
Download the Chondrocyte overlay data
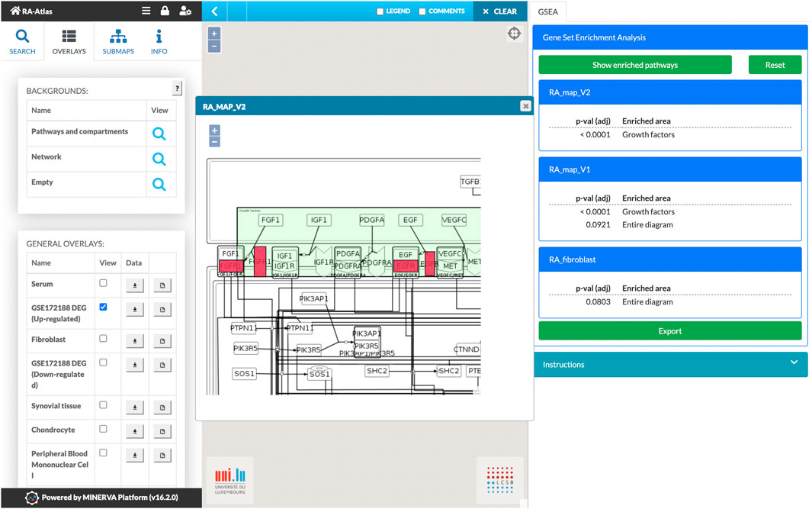point(135,430)
